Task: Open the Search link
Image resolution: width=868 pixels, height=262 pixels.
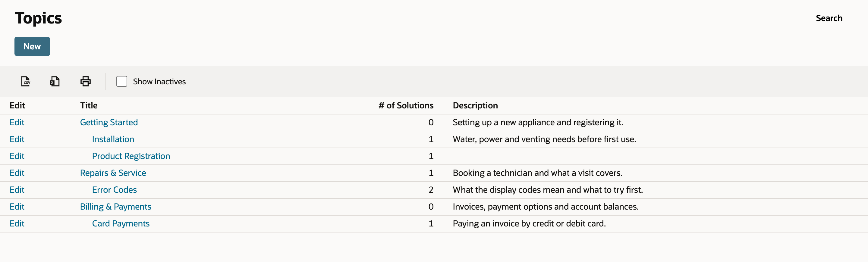Action: click(x=829, y=18)
